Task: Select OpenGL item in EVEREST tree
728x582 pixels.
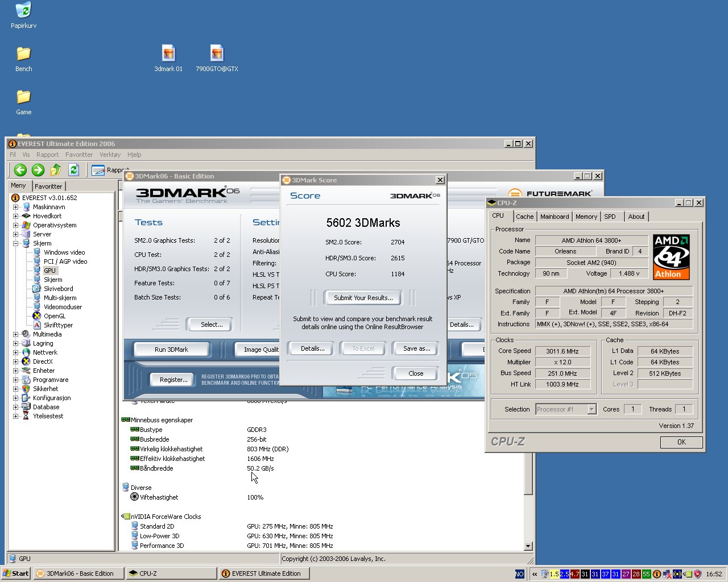Action: [x=55, y=316]
